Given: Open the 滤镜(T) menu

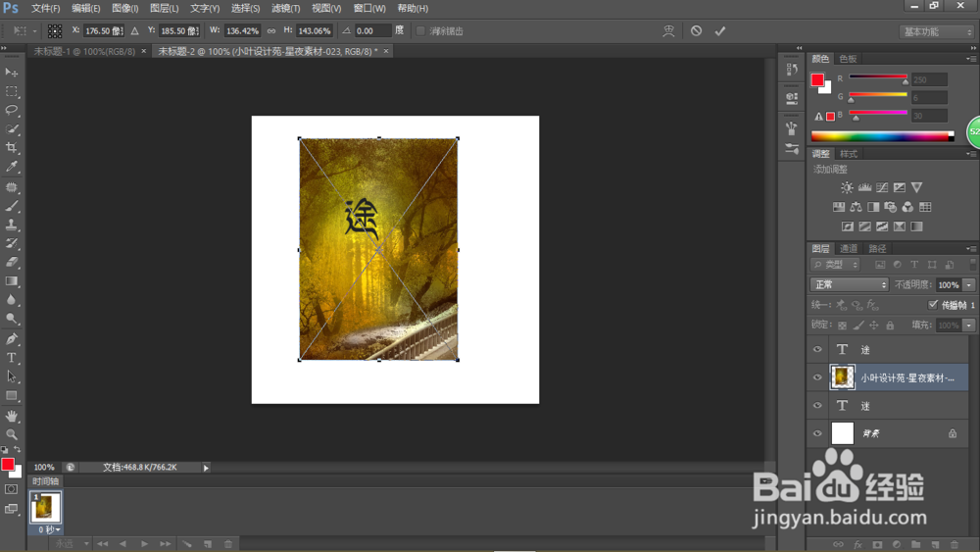Looking at the screenshot, I should click(x=285, y=8).
